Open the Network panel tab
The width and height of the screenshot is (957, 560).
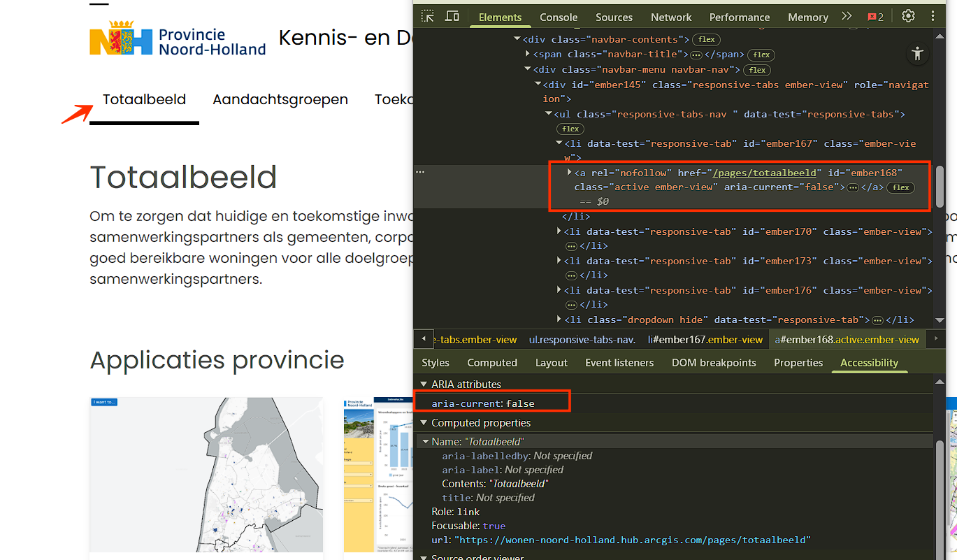(671, 17)
